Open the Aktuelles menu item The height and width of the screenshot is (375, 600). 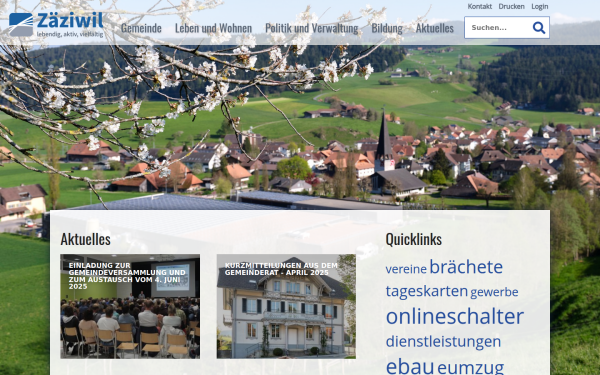pos(435,28)
